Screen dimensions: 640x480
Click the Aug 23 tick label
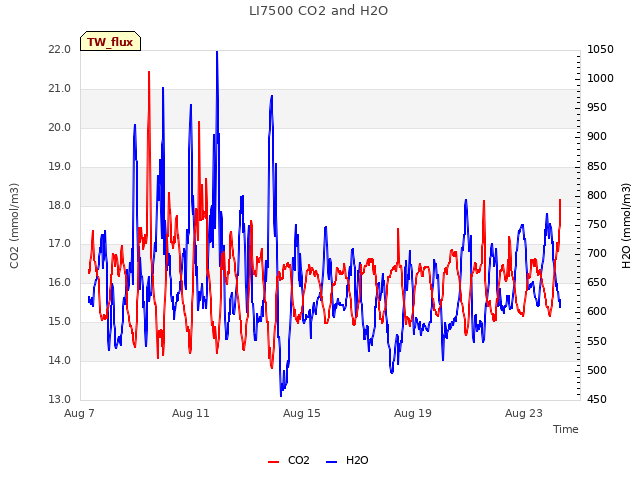pyautogui.click(x=524, y=413)
